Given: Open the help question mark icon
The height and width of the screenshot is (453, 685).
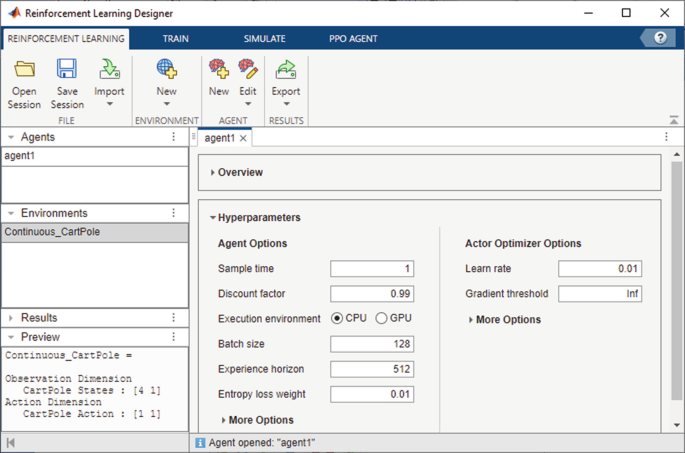Looking at the screenshot, I should tap(660, 38).
